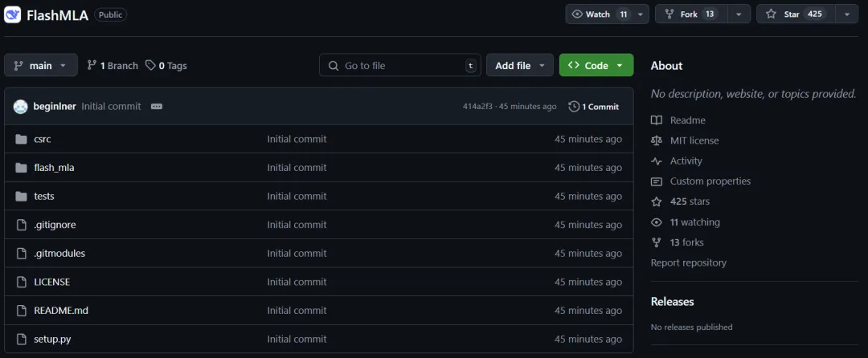Click the MIT license scale icon
Image resolution: width=868 pixels, height=358 pixels.
pos(657,140)
